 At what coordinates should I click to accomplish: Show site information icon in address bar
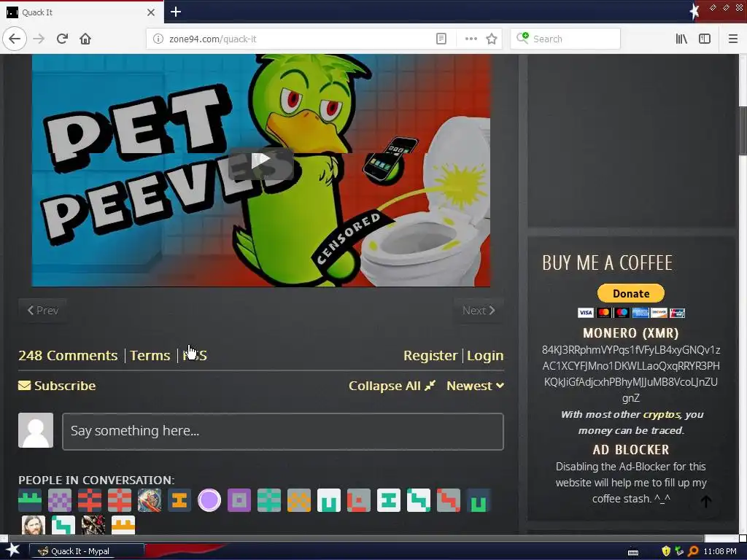(x=158, y=39)
